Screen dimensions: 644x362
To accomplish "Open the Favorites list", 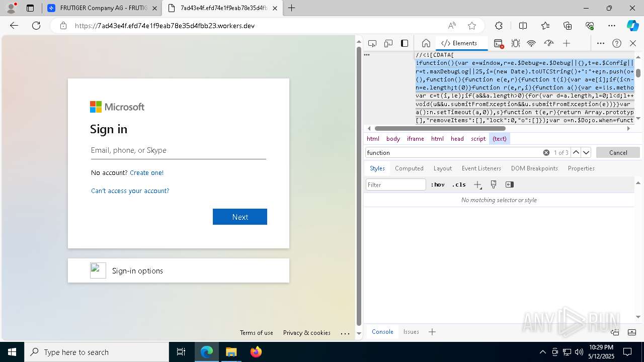I will [545, 26].
